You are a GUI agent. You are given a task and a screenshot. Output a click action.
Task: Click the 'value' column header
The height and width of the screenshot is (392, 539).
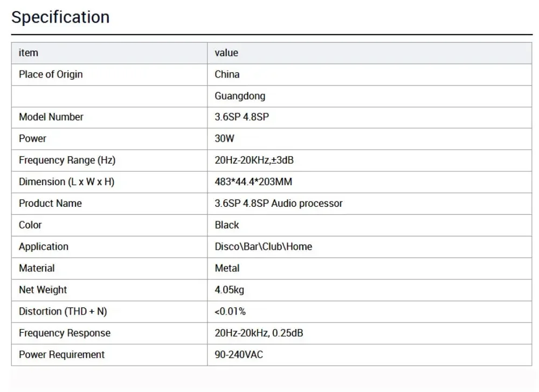click(x=226, y=53)
